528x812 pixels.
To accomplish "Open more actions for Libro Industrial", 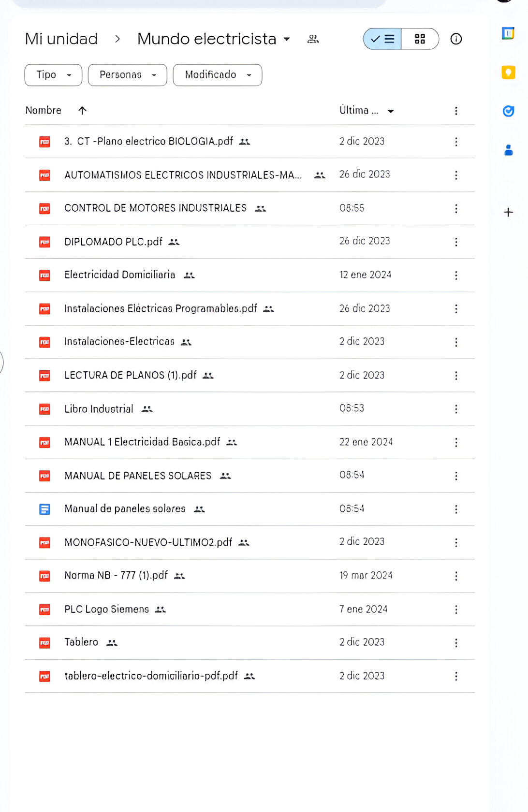I will coord(456,409).
